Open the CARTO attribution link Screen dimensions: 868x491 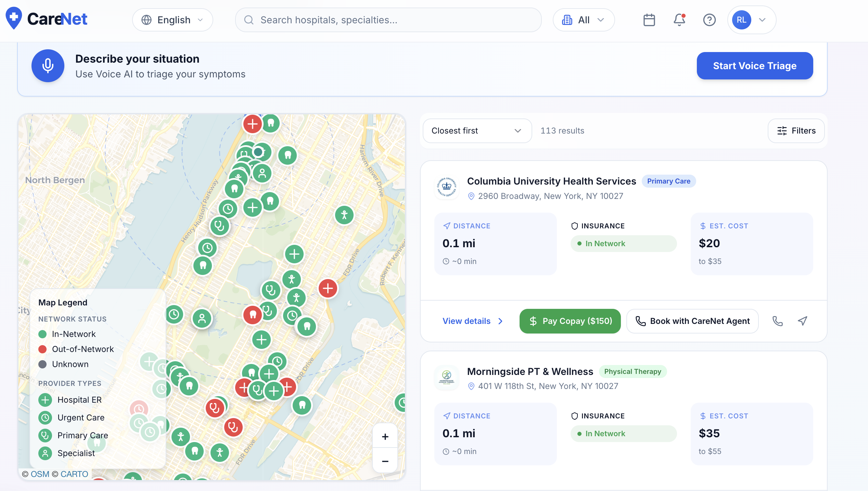[74, 474]
